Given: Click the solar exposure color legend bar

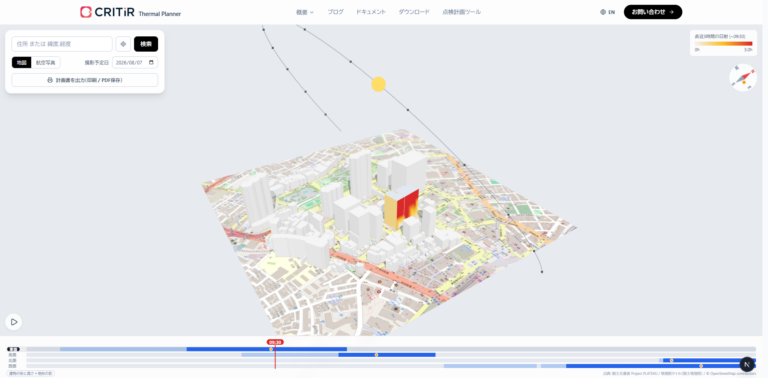Looking at the screenshot, I should point(723,44).
